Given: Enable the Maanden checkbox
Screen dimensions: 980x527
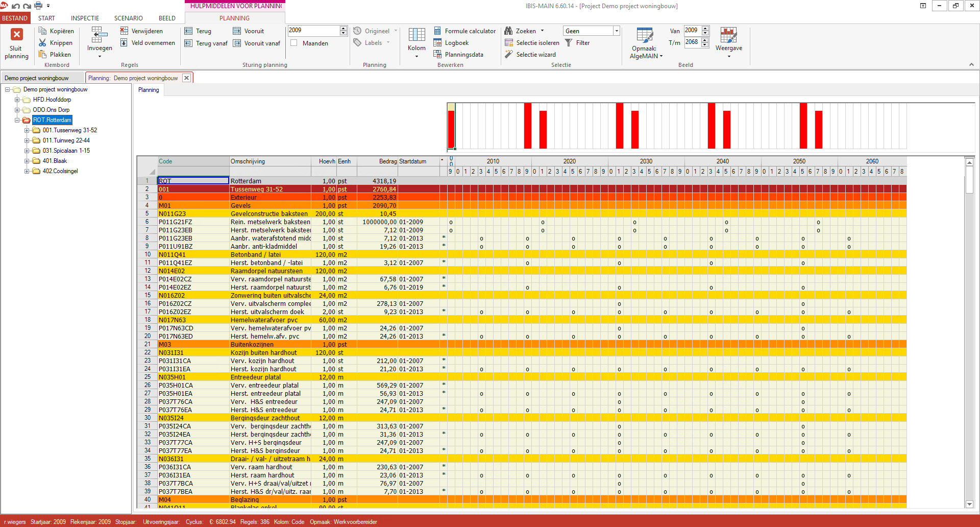Looking at the screenshot, I should 294,43.
